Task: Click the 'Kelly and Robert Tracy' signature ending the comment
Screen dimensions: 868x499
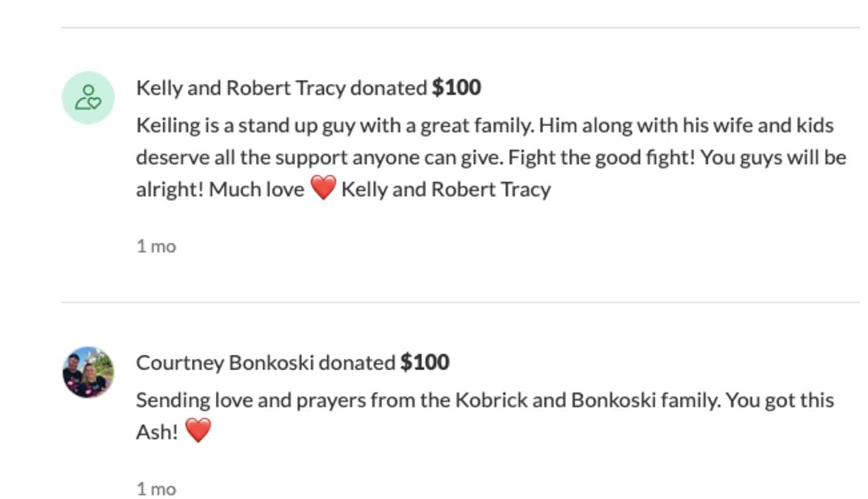Action: [446, 190]
